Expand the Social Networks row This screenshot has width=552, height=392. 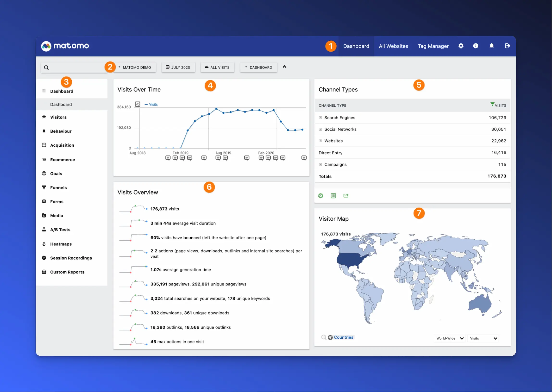coord(320,129)
